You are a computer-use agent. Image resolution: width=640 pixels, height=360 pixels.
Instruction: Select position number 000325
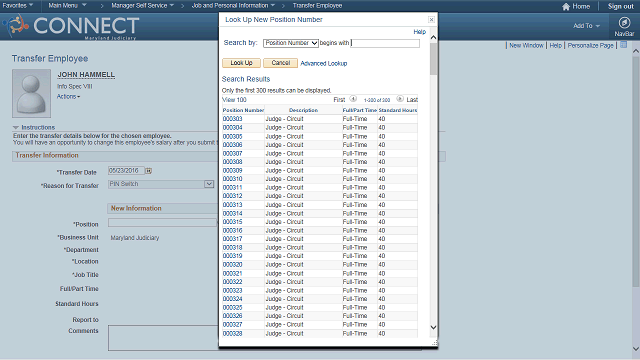pos(232,307)
